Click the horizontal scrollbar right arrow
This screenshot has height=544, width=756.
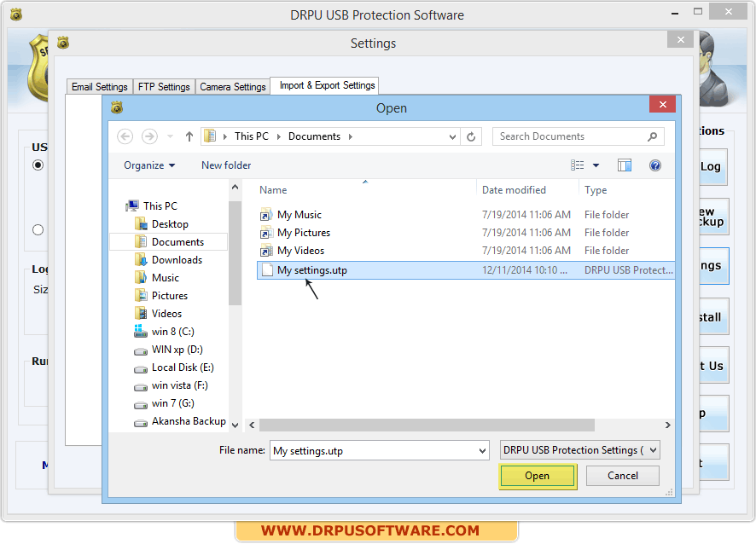click(668, 425)
